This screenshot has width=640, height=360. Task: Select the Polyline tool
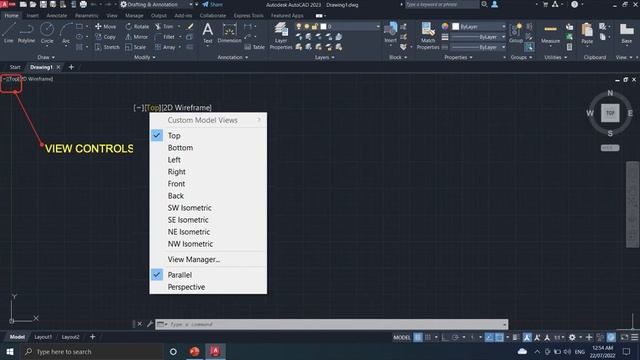26,33
